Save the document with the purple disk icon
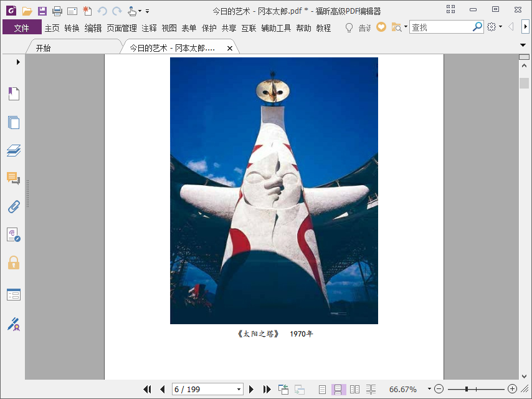Screen dimensions: 532x399 click(x=42, y=11)
